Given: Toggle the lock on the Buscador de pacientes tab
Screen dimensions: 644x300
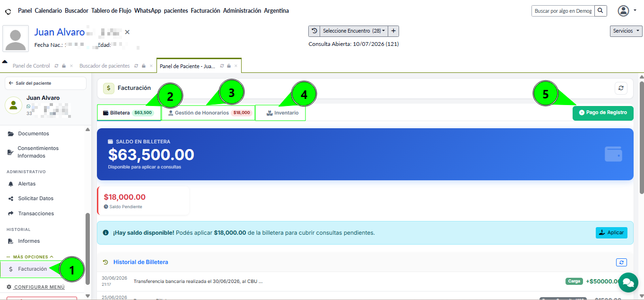Looking at the screenshot, I should [x=143, y=66].
